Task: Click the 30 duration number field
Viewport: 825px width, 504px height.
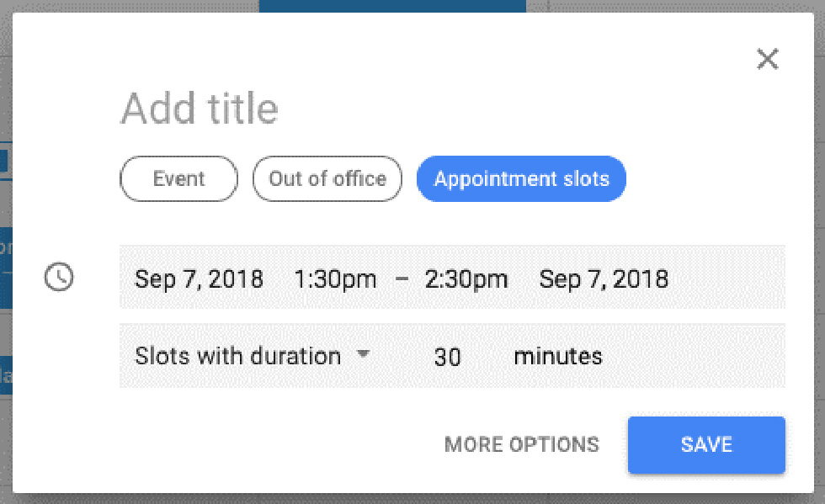Action: coord(447,357)
